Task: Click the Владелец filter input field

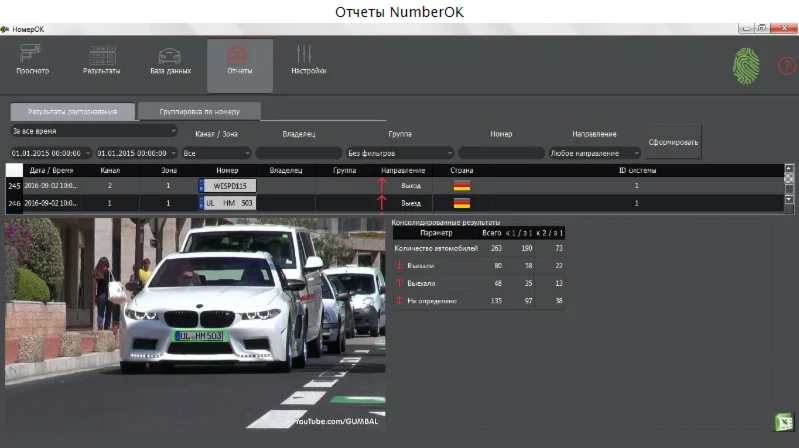Action: (298, 153)
